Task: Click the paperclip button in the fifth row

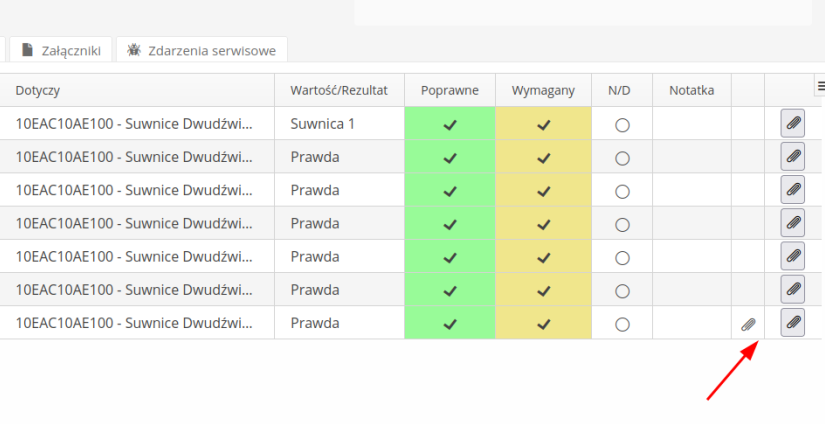Action: point(792,256)
